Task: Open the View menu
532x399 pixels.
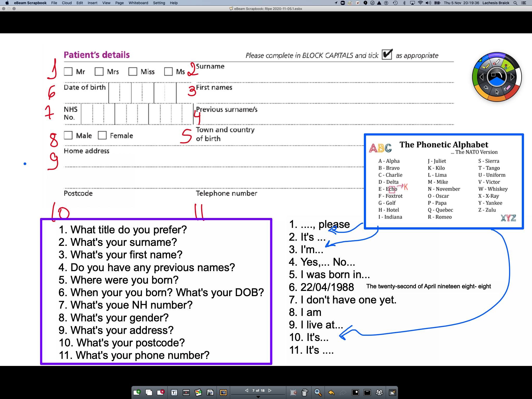Action: click(x=106, y=3)
